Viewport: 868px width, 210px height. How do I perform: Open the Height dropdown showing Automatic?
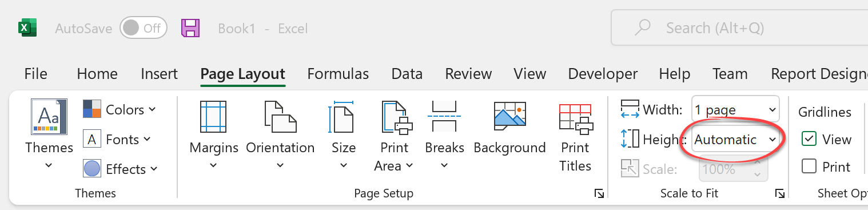point(735,139)
